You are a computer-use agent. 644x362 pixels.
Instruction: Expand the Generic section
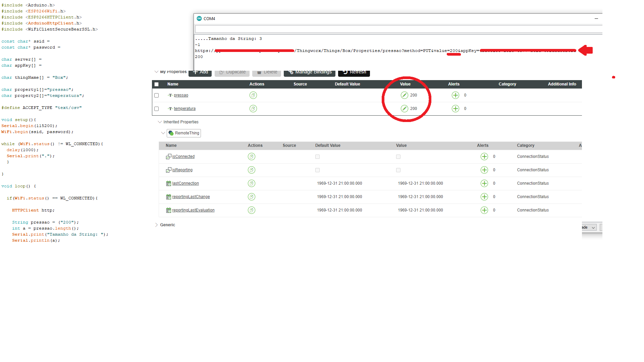[x=156, y=225]
